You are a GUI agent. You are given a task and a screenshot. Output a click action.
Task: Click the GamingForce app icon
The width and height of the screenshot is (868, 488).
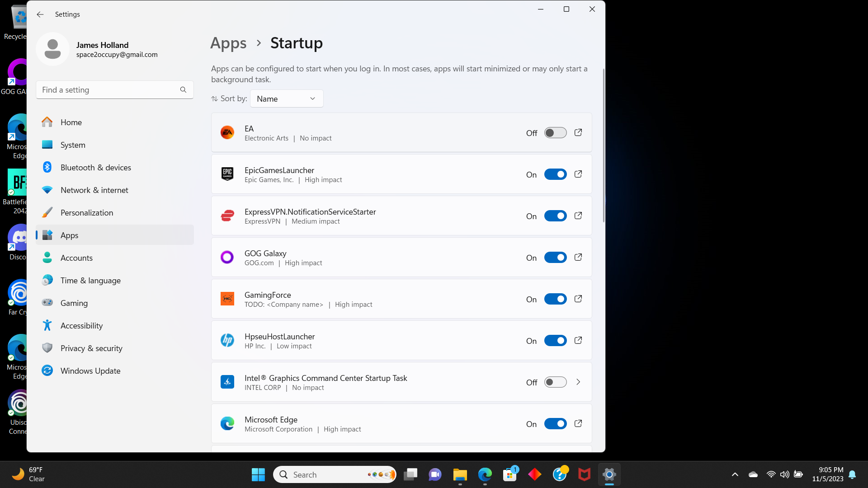coord(227,299)
